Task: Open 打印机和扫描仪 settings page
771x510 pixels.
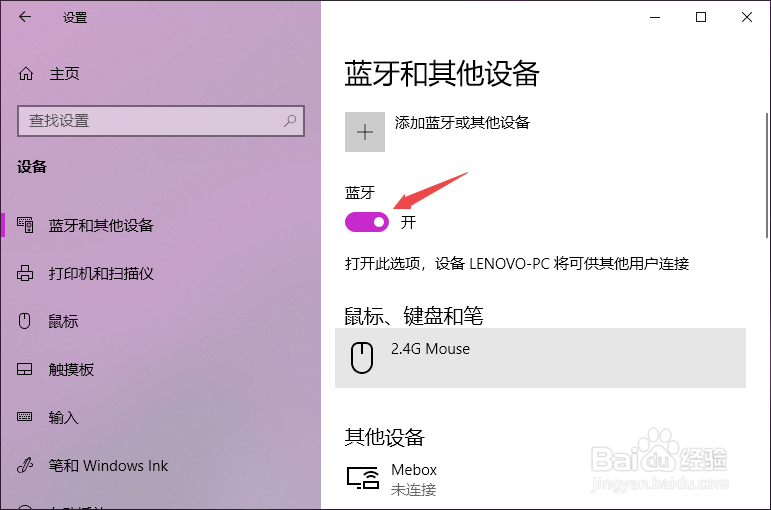Action: (x=160, y=273)
